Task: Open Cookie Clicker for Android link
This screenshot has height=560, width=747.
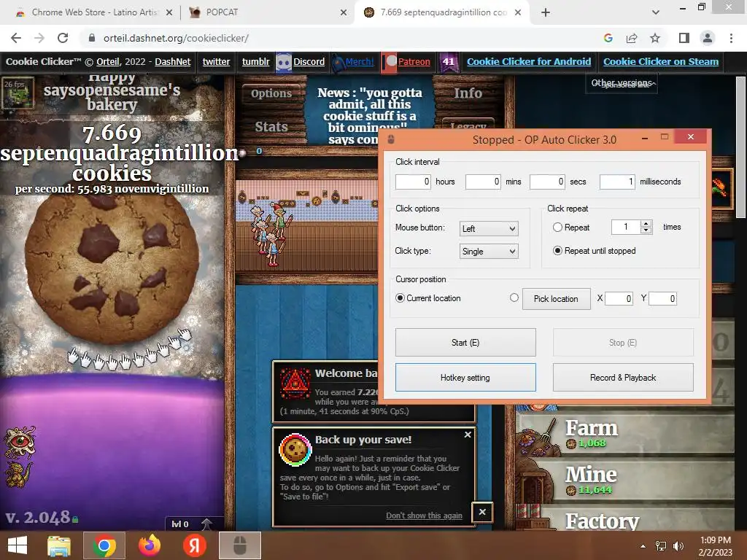Action: 529,61
